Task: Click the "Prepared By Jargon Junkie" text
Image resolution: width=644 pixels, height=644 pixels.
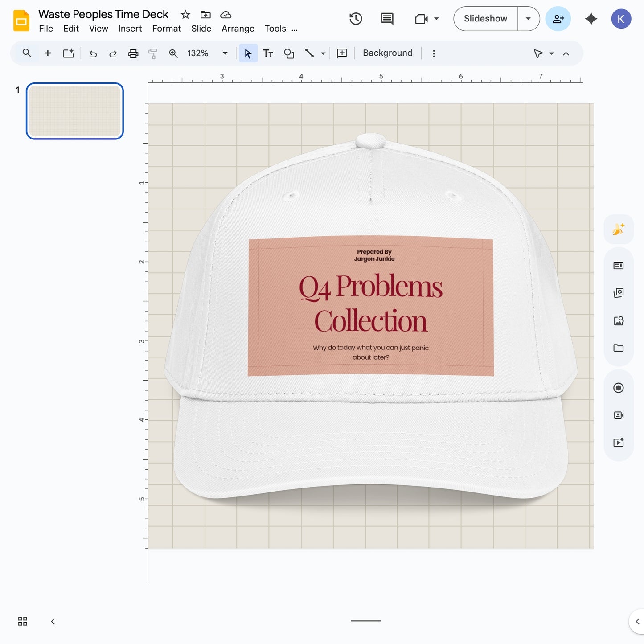Action: click(x=374, y=255)
